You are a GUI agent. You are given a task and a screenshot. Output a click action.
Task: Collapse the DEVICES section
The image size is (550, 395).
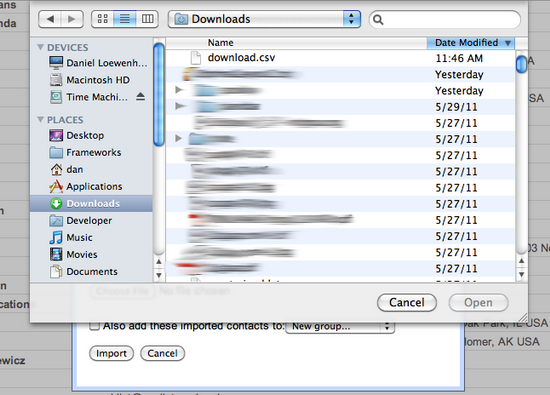pos(41,47)
